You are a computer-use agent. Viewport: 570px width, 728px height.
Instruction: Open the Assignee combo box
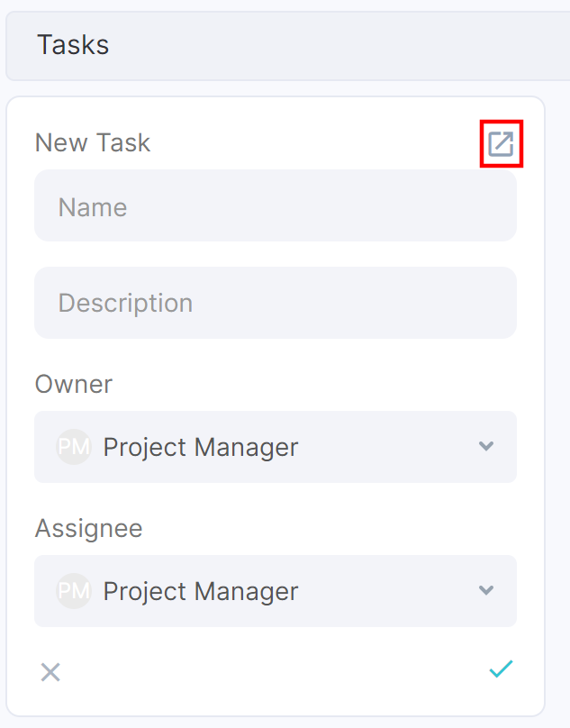[x=276, y=590]
